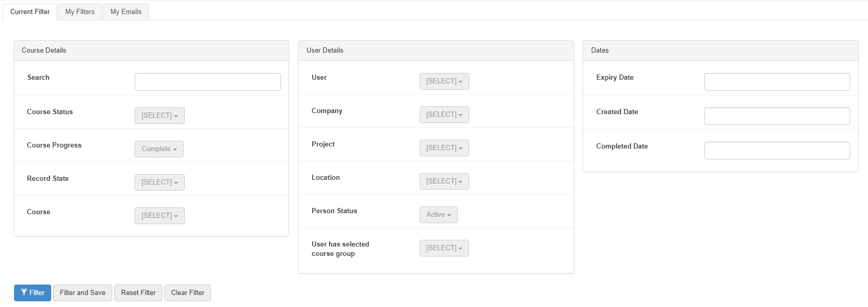Change Person Status dropdown showing Active

(438, 215)
